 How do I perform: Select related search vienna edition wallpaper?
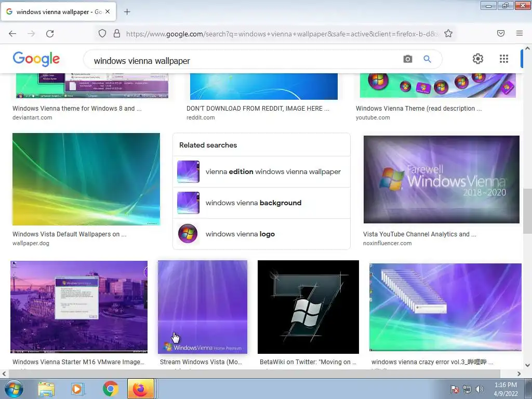[x=261, y=171]
